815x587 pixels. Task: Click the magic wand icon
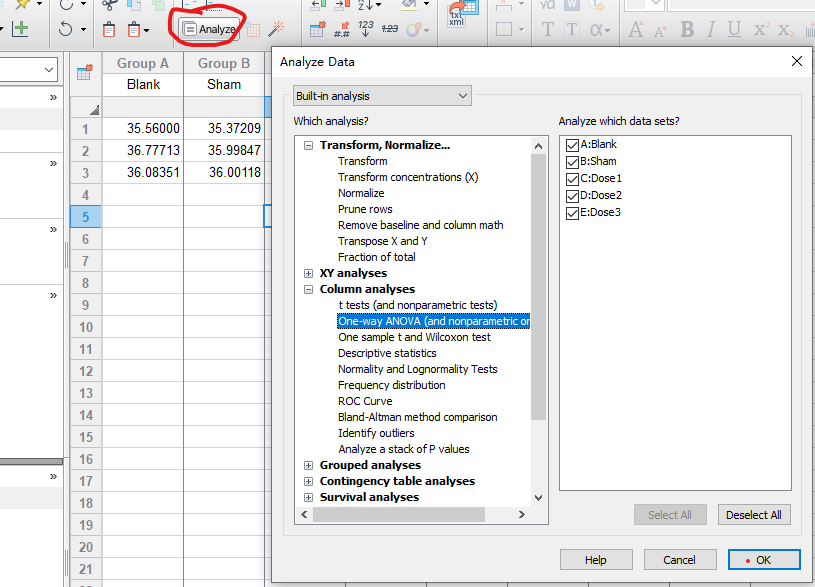point(276,29)
